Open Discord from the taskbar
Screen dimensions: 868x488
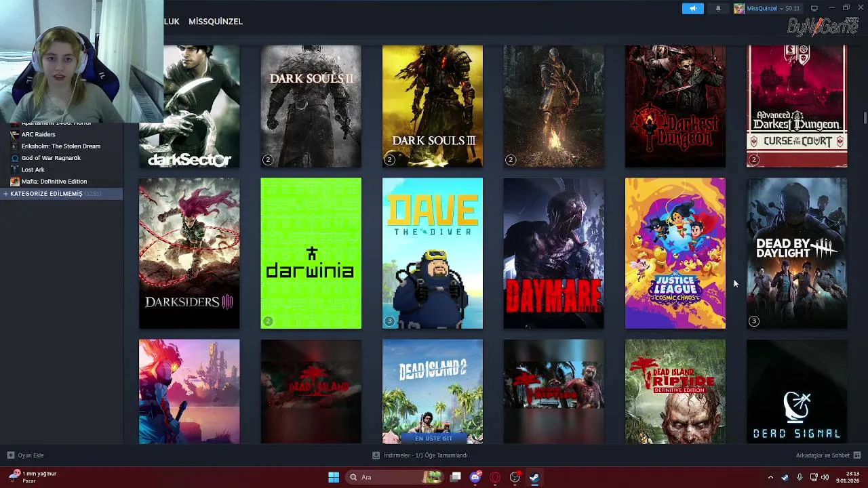tap(475, 477)
